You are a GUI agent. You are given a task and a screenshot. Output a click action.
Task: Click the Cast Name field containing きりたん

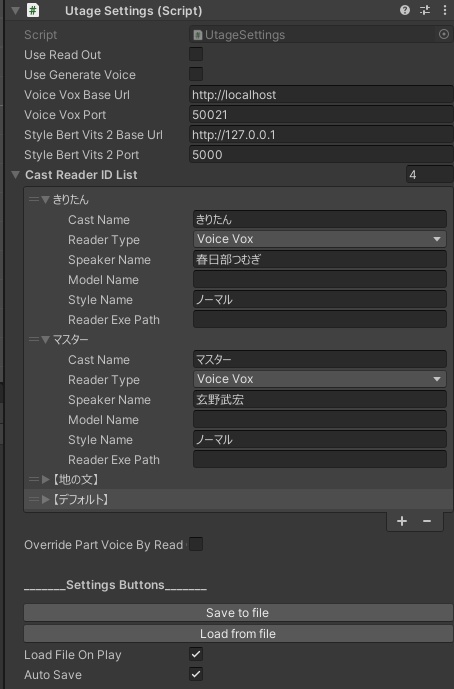coord(320,219)
